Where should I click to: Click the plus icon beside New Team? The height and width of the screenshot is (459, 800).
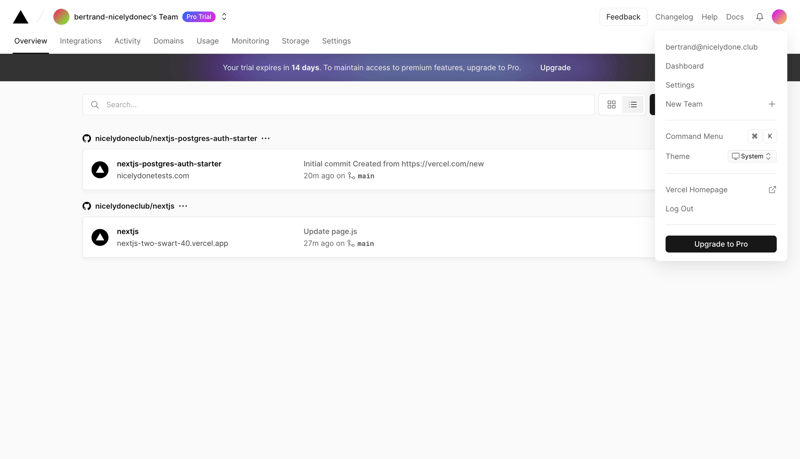pyautogui.click(x=772, y=104)
